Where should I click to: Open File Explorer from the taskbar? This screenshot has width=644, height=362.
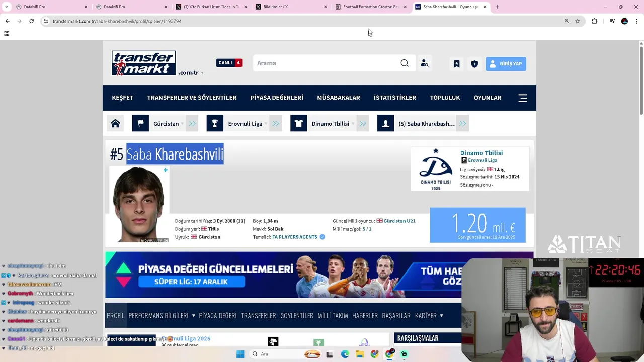(360, 354)
